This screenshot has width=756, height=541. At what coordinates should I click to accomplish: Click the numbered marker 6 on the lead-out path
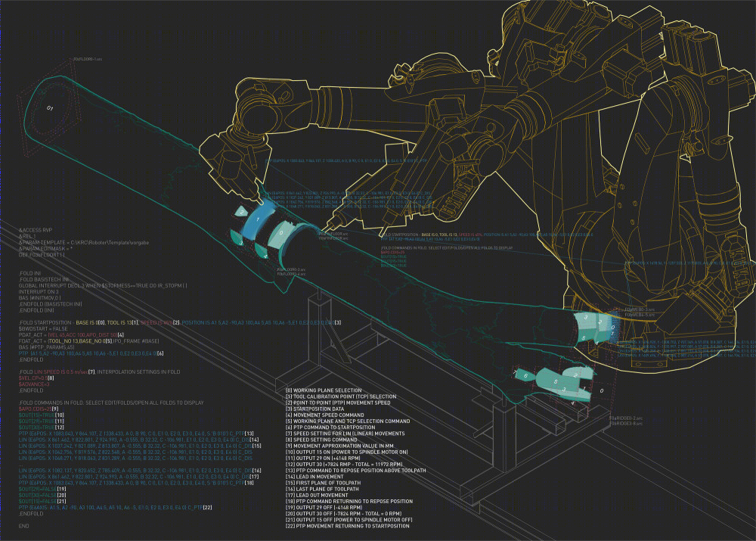point(525,376)
